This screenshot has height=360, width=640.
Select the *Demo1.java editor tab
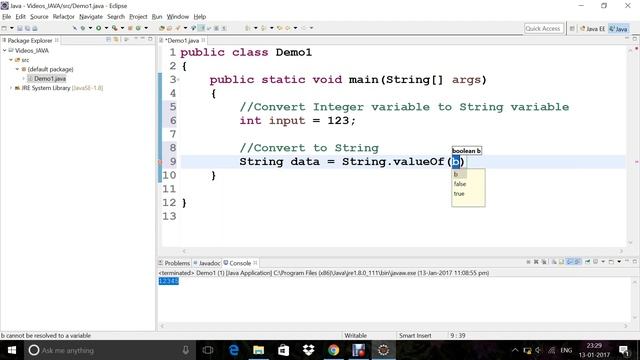tap(182, 40)
